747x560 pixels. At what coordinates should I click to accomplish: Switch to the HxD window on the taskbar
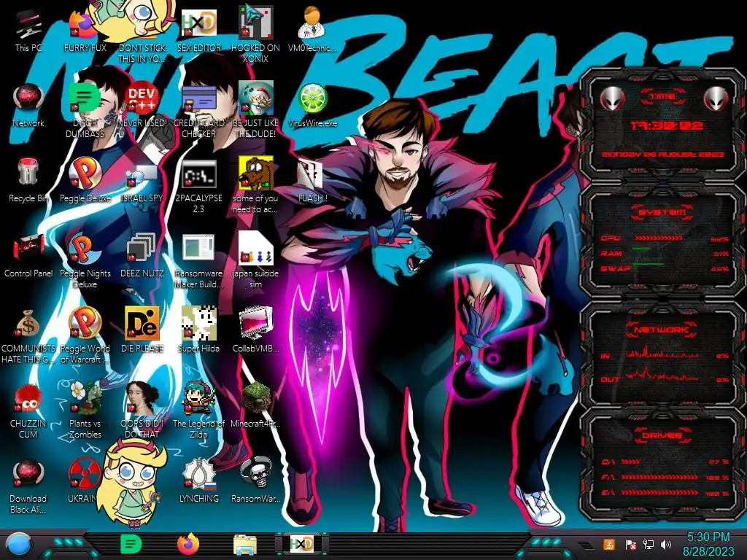pos(302,544)
